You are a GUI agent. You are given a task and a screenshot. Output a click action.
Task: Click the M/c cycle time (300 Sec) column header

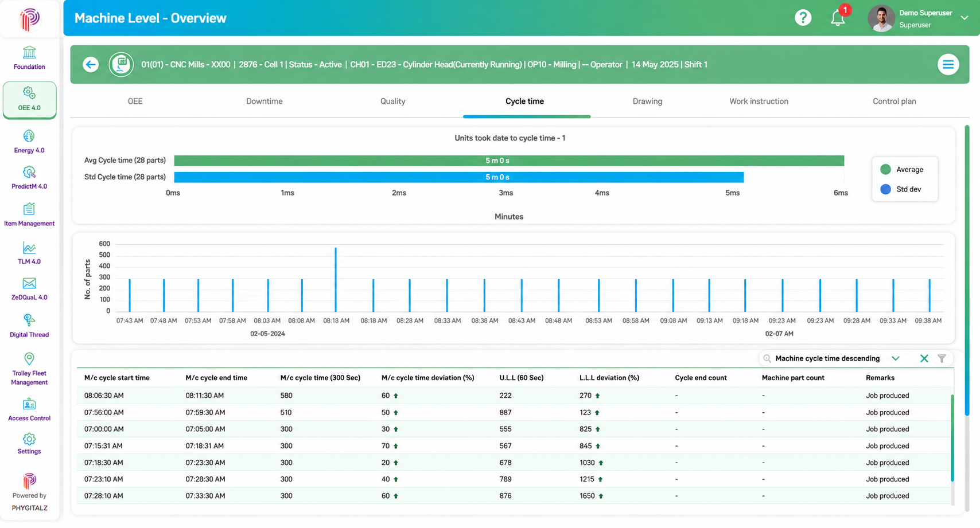pos(320,378)
